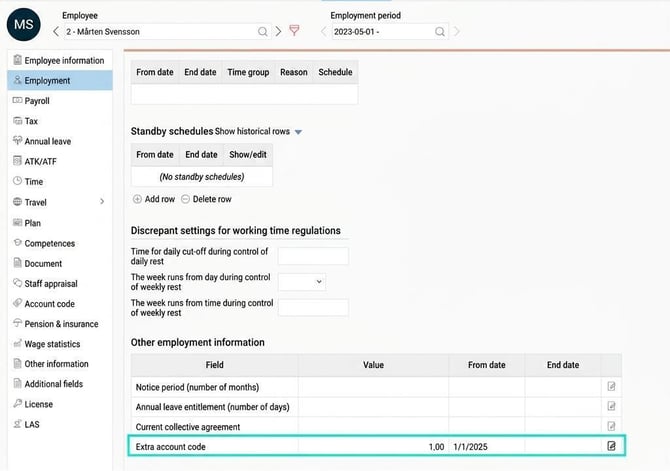Click daily cut-off time input field

click(313, 256)
